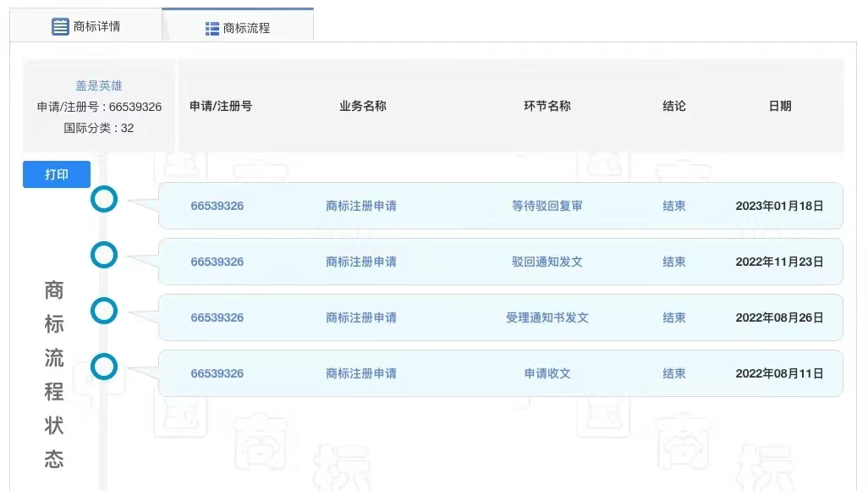Click 受理通知书发文 step name
The image size is (868, 491).
(547, 317)
